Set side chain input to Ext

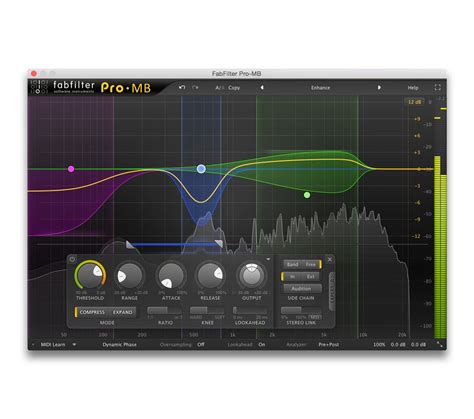311,276
